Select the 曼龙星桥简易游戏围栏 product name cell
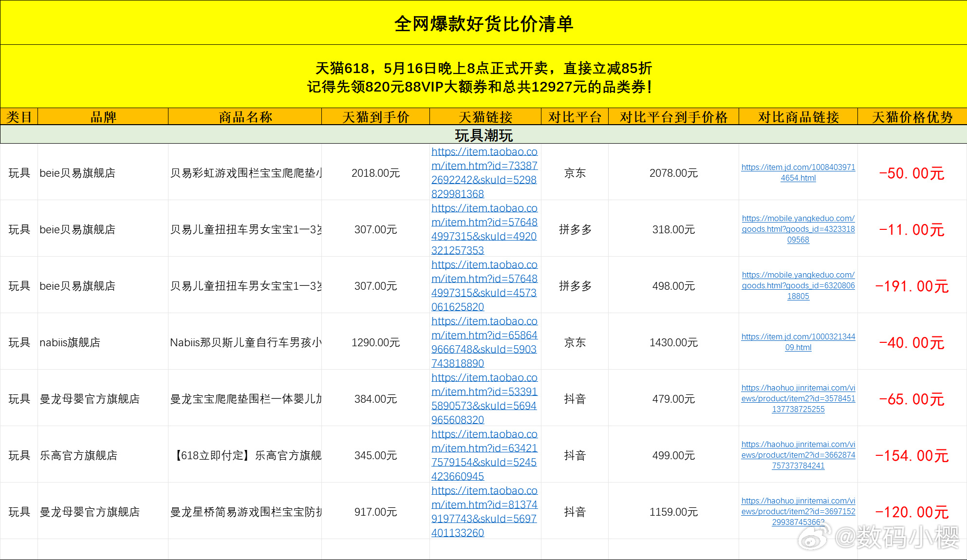Viewport: 967px width, 560px height. point(245,512)
